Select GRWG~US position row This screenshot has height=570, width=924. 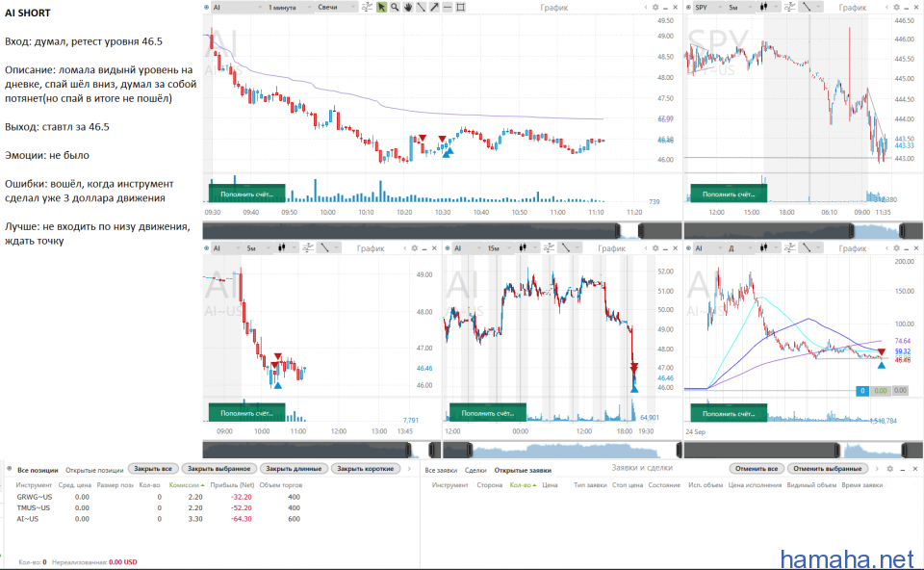tap(159, 497)
